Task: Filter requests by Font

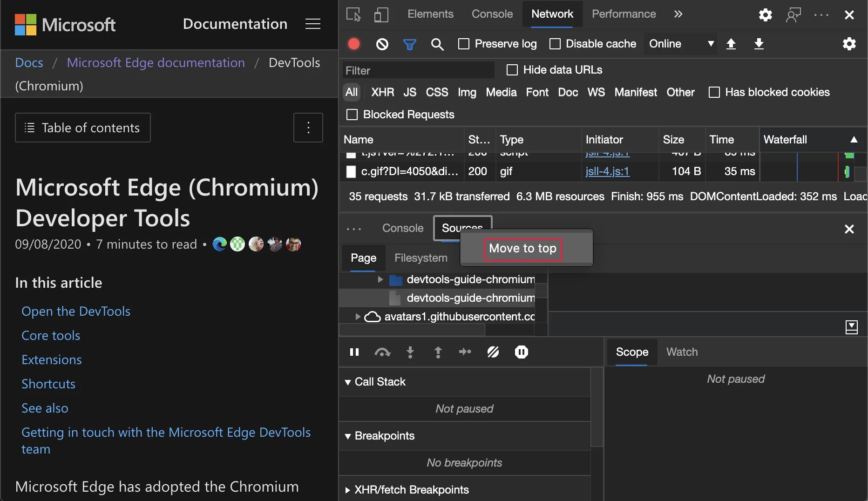Action: coord(537,92)
